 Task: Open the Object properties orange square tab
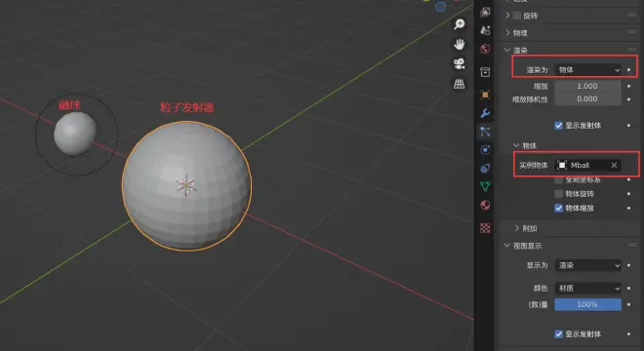click(485, 95)
